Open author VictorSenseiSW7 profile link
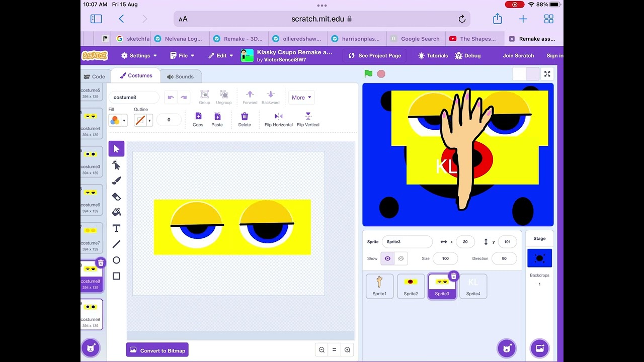Screen dimensions: 644x362 click(x=285, y=60)
